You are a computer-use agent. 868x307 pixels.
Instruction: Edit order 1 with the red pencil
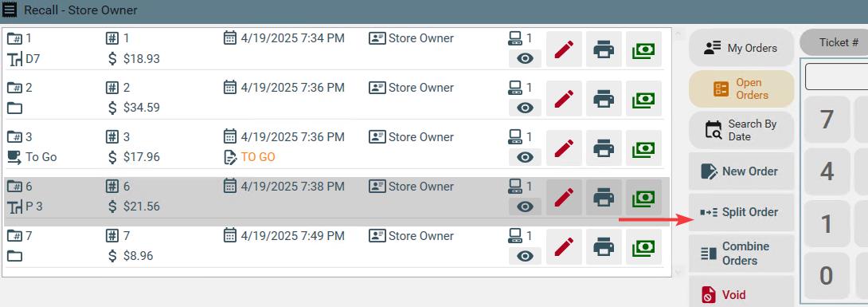[x=564, y=49]
